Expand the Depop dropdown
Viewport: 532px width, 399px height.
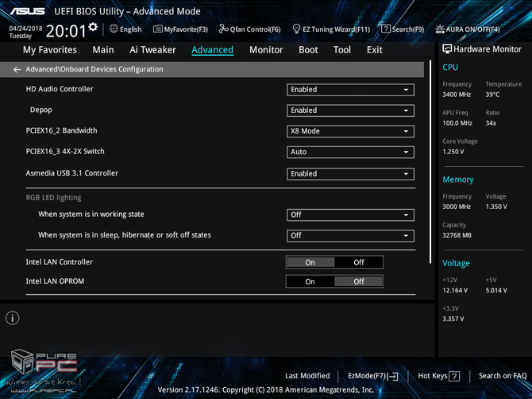[x=350, y=110]
